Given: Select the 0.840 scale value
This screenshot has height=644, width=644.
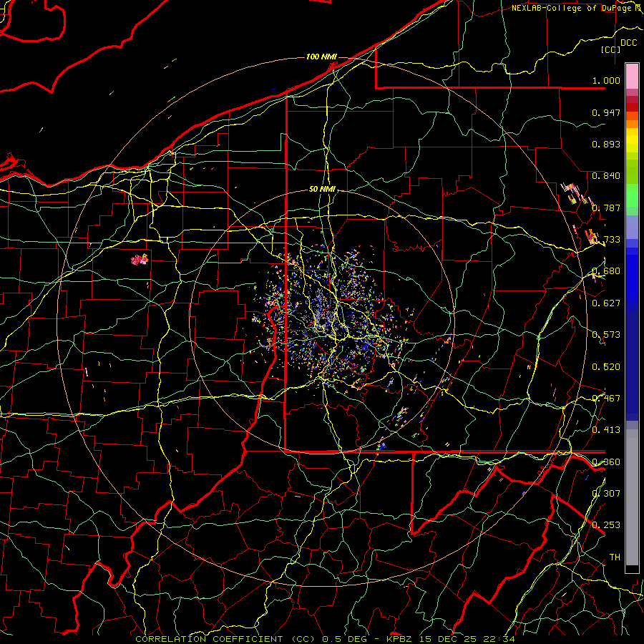Looking at the screenshot, I should [x=606, y=176].
